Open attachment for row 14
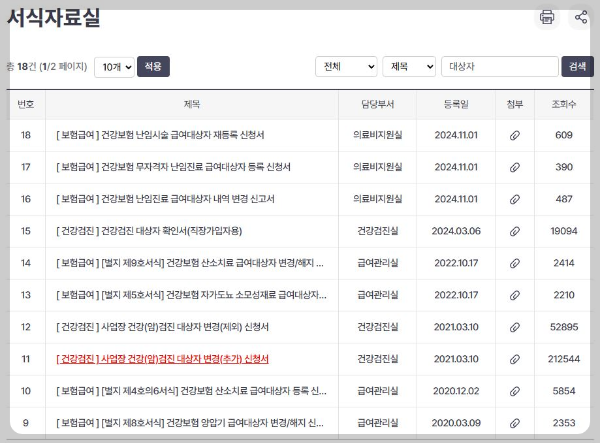 [x=515, y=263]
